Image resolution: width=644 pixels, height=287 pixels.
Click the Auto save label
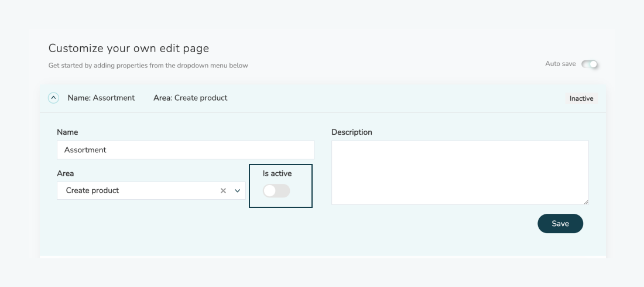(560, 64)
